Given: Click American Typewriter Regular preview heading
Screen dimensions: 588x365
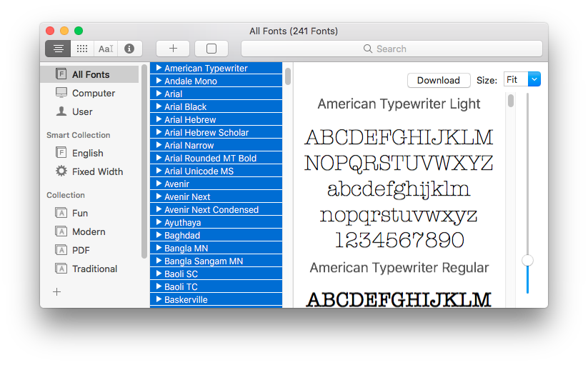Looking at the screenshot, I should coord(399,268).
